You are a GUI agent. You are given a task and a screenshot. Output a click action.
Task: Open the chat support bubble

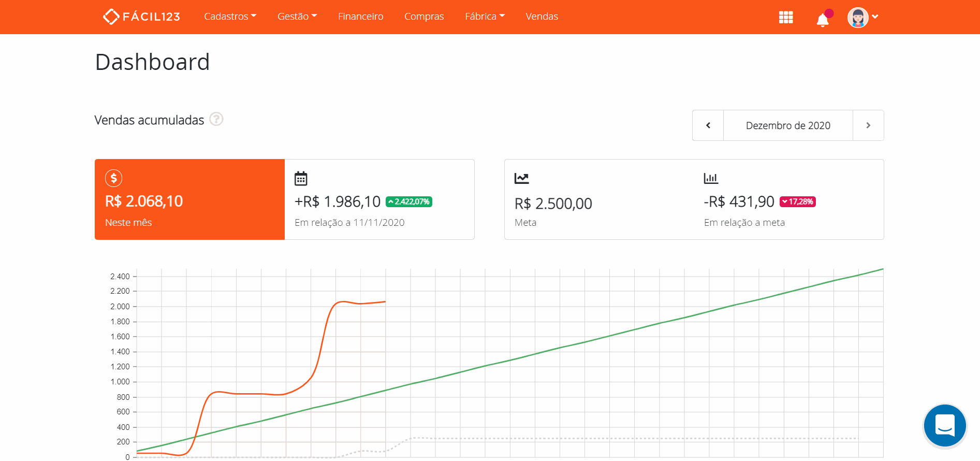945,426
